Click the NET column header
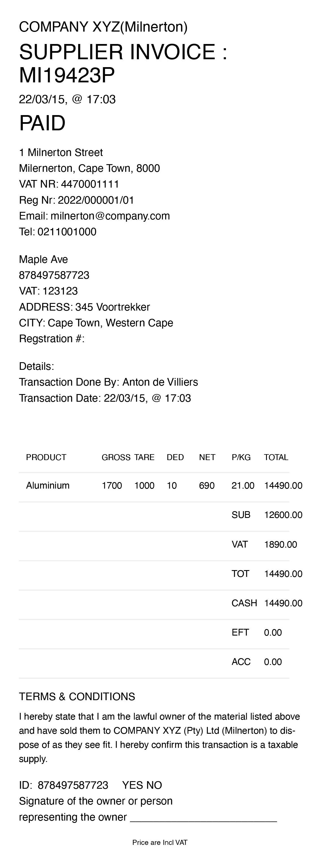 click(207, 457)
